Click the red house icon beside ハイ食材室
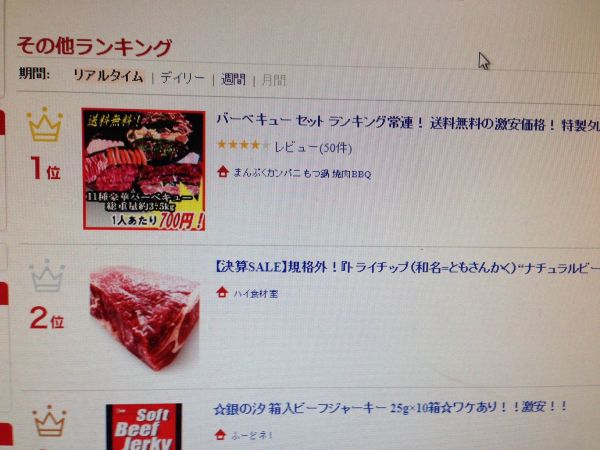This screenshot has width=600, height=450. (222, 292)
